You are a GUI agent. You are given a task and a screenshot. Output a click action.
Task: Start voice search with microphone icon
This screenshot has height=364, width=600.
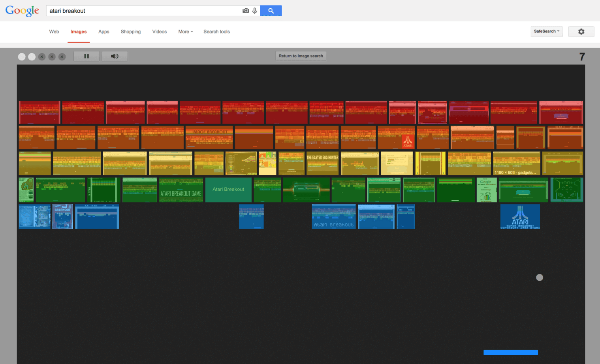pos(255,11)
